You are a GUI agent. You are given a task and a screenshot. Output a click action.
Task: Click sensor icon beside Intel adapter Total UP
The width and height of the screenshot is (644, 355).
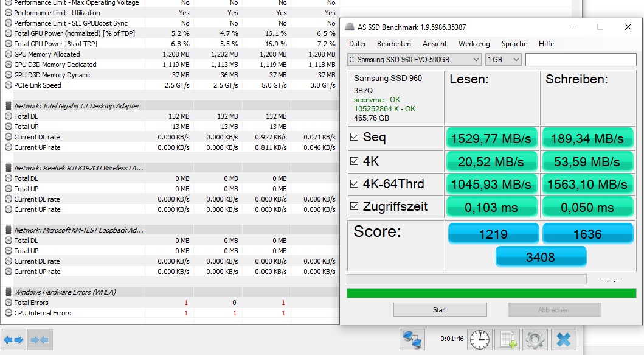click(x=9, y=127)
